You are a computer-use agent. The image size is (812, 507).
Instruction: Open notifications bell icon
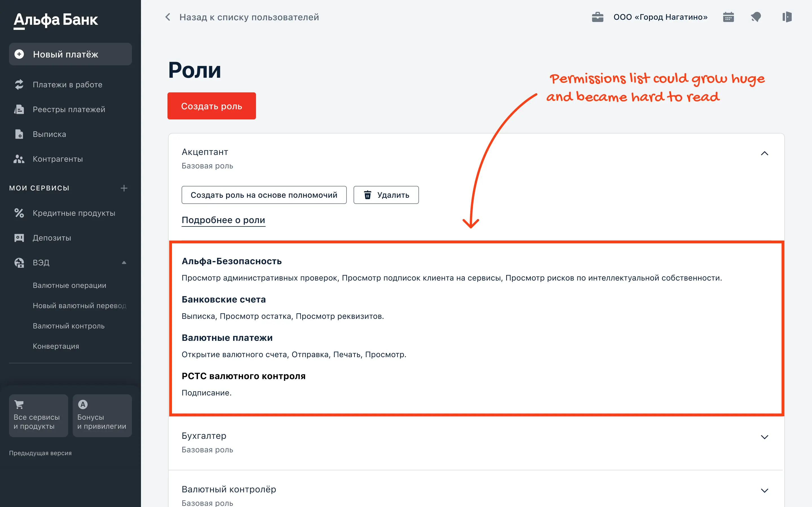756,17
